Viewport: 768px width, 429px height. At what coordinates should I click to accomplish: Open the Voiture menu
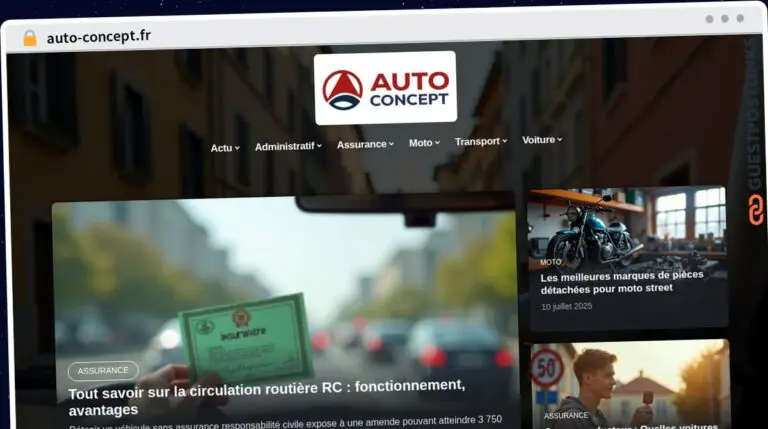542,140
